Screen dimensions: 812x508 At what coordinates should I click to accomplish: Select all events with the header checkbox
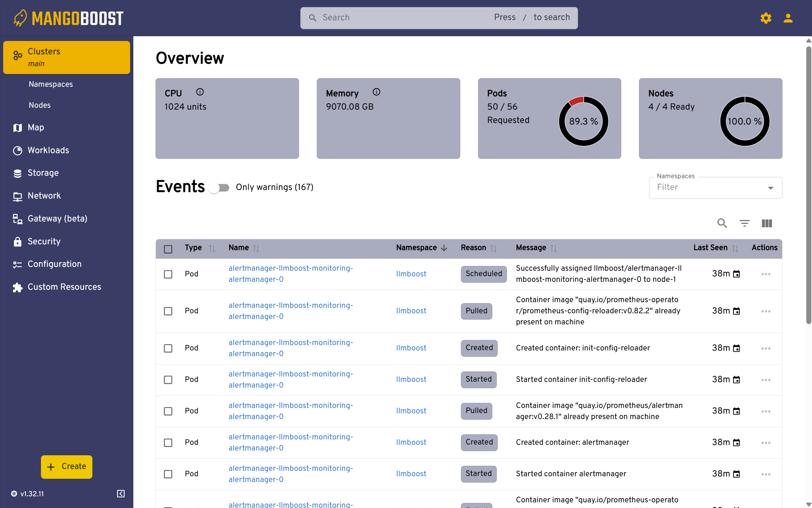[168, 249]
